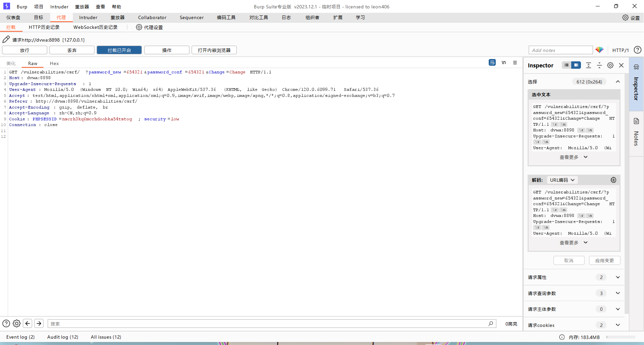Click the search bar help icon
The image size is (644, 345).
pyautogui.click(x=6, y=324)
